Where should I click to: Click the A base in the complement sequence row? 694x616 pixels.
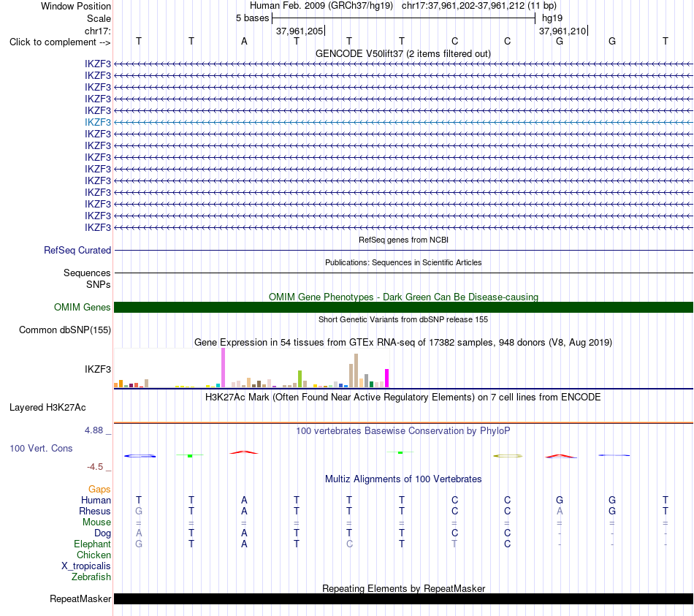click(244, 42)
